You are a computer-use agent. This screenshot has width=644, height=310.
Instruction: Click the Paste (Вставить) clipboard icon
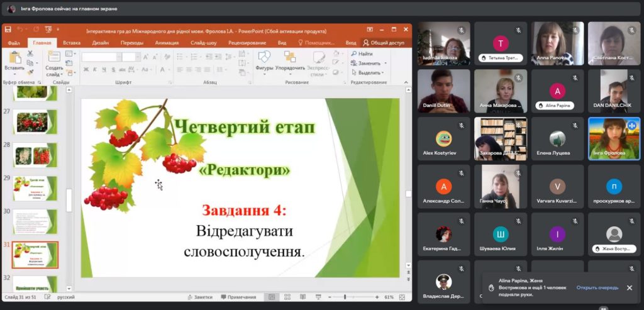click(x=14, y=58)
